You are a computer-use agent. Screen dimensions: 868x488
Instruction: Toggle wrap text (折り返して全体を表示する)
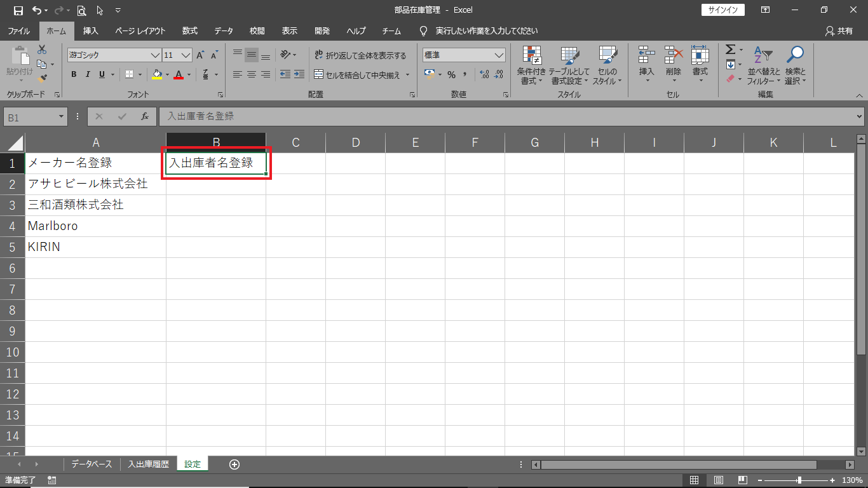[x=360, y=55]
